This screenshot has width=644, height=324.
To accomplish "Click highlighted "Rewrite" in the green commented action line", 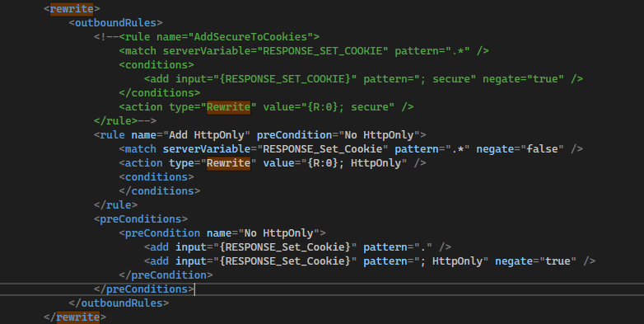I will 228,107.
